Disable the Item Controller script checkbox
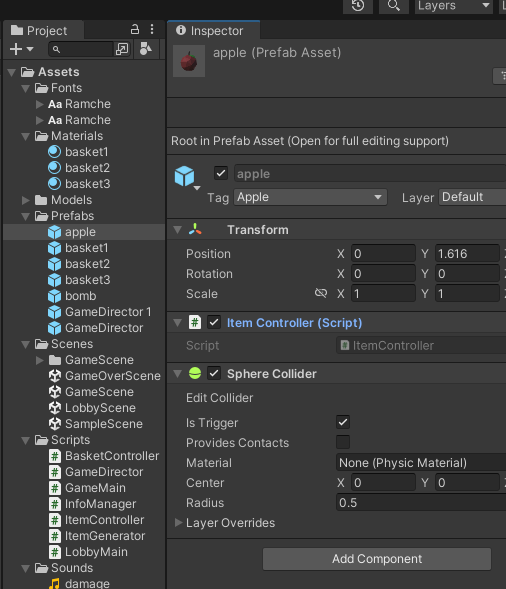 214,323
